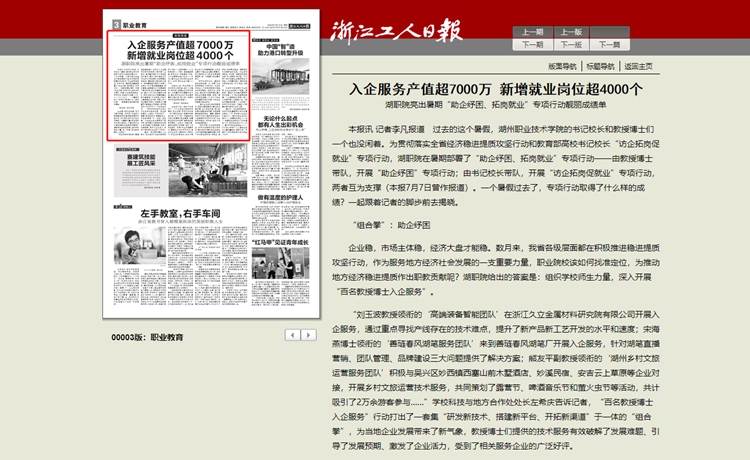Click the 浙江工人日报 masthead logo
750x460 pixels.
pos(396,32)
